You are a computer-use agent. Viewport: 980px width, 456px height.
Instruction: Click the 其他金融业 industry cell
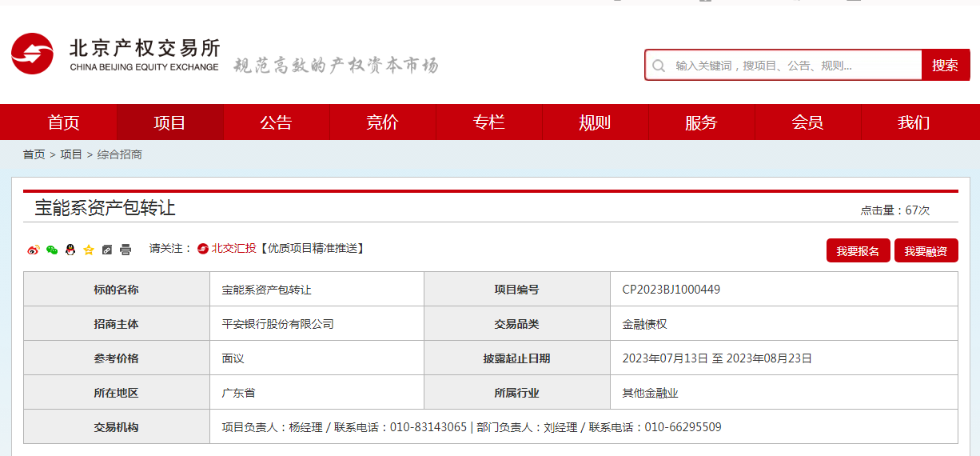pyautogui.click(x=783, y=393)
